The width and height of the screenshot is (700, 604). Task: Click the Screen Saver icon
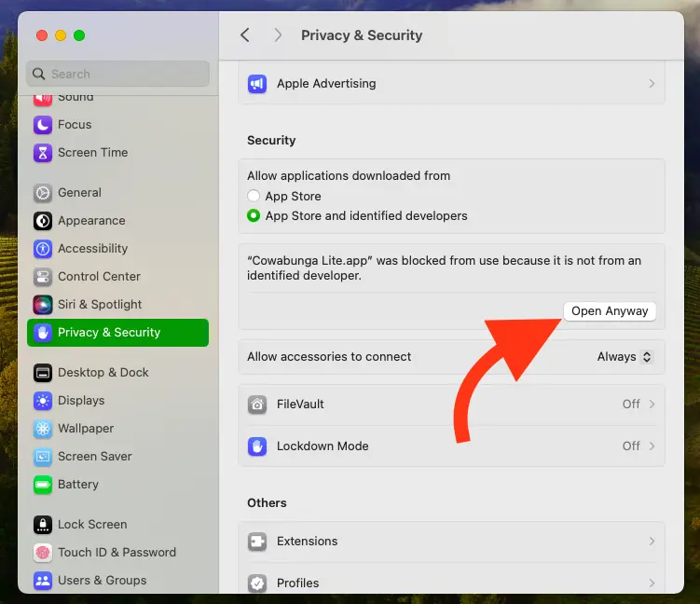coord(43,457)
